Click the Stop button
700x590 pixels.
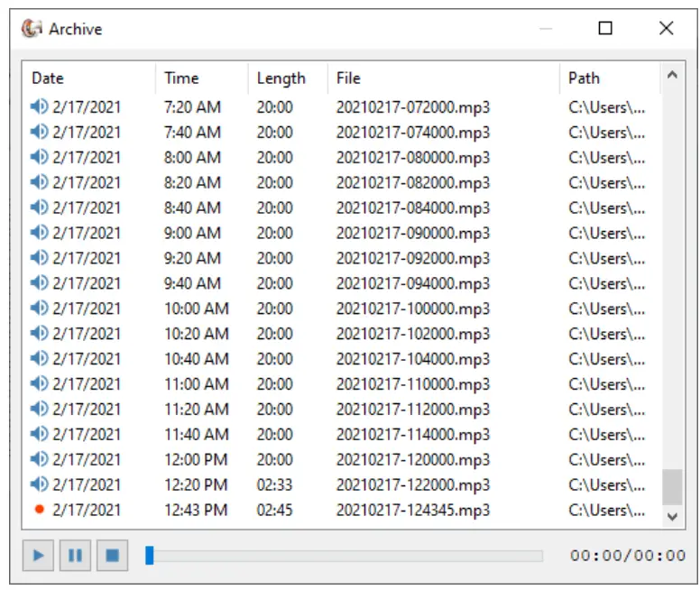click(113, 555)
